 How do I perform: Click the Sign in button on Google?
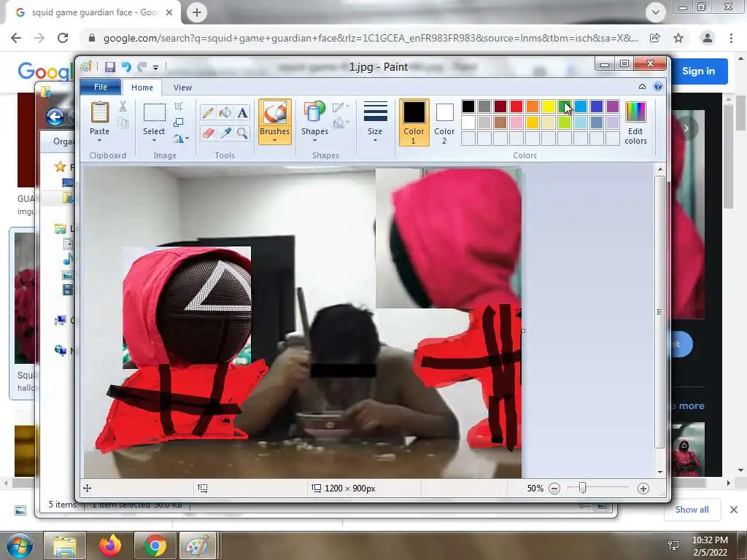pos(698,71)
